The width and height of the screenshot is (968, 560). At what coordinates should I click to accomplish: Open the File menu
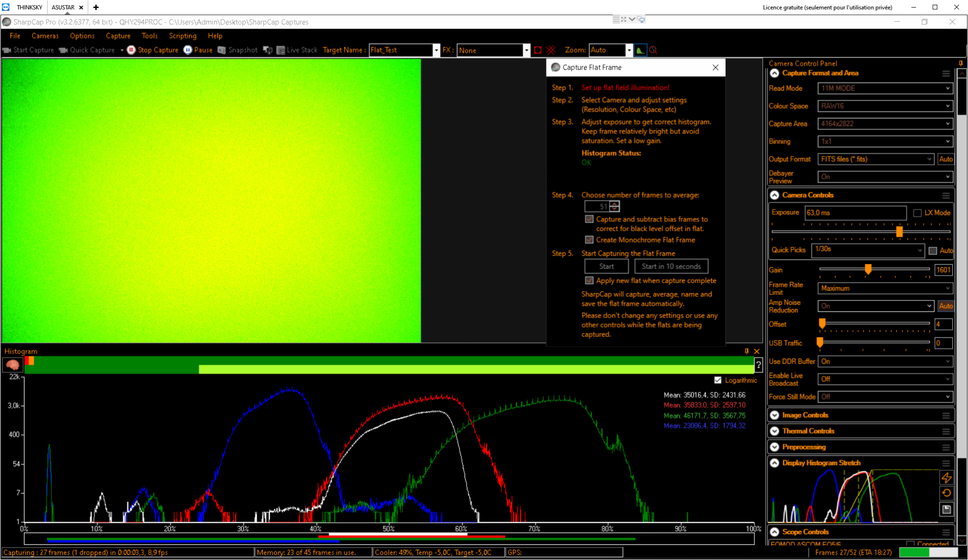15,36
